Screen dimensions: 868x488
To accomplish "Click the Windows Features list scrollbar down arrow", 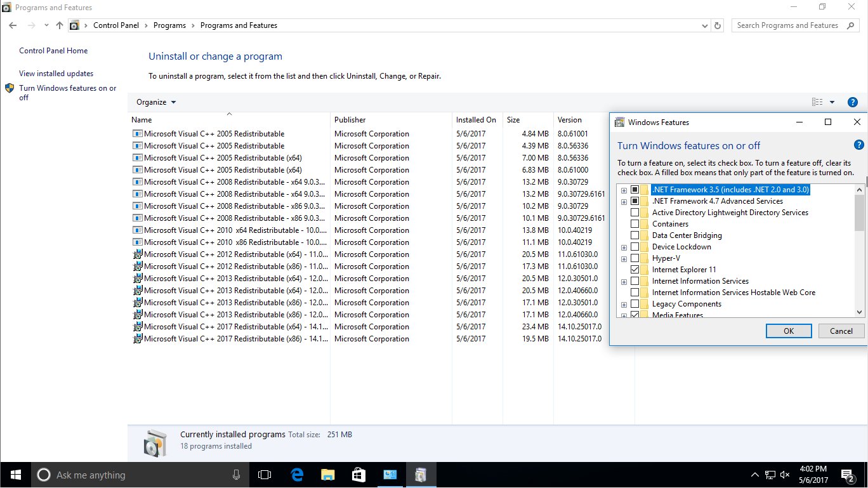I will tap(860, 312).
